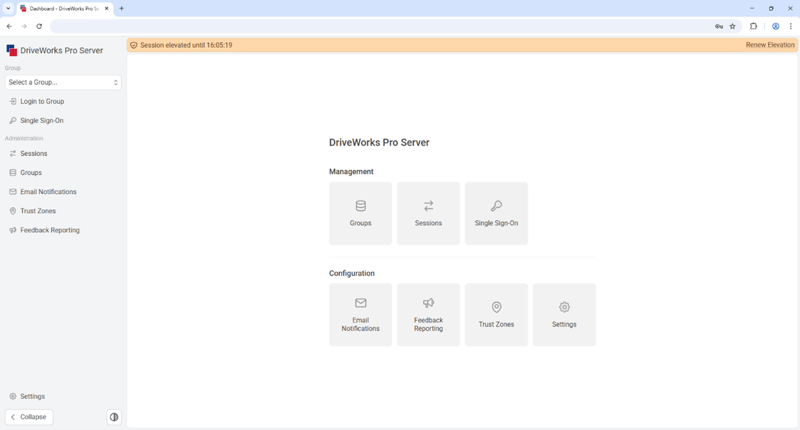Open the Feedback Reporting megaphone tile
This screenshot has height=430, width=800.
click(428, 315)
